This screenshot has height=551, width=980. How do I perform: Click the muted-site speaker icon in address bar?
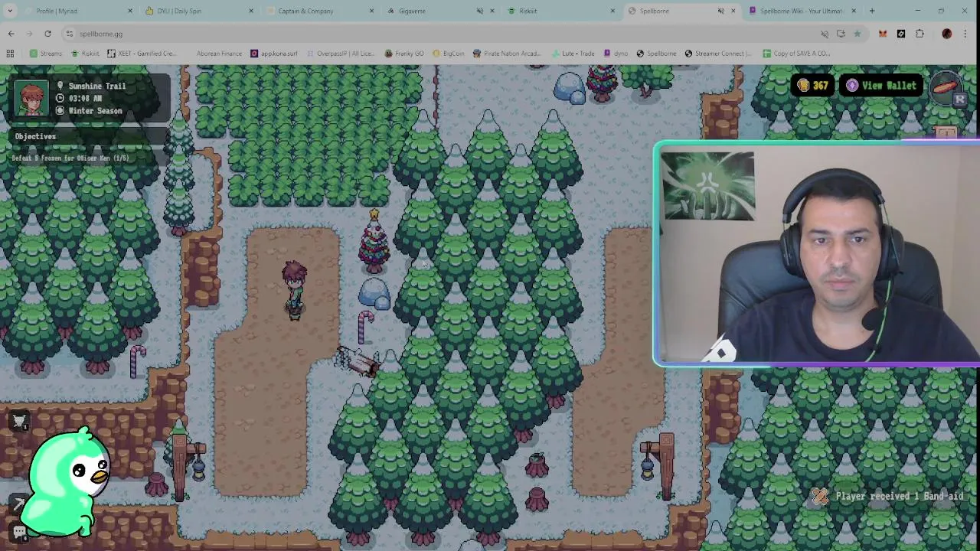tap(825, 34)
